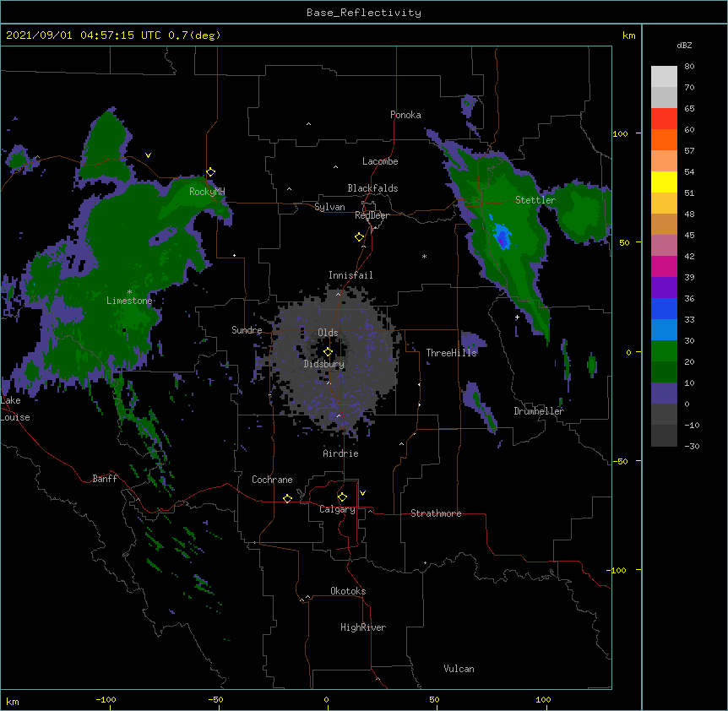Click the magenta 39-42 dBZ legend swatch
Viewport: 728px width, 711px height.
tap(664, 266)
